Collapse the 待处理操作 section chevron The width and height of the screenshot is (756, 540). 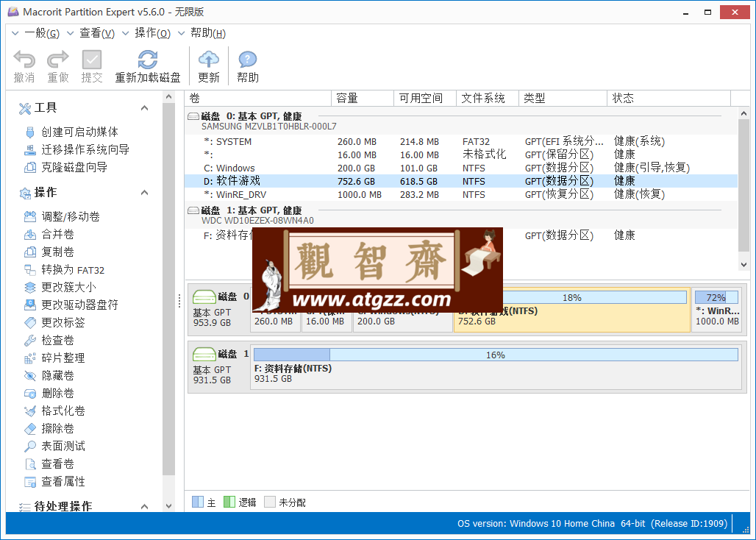pyautogui.click(x=144, y=507)
